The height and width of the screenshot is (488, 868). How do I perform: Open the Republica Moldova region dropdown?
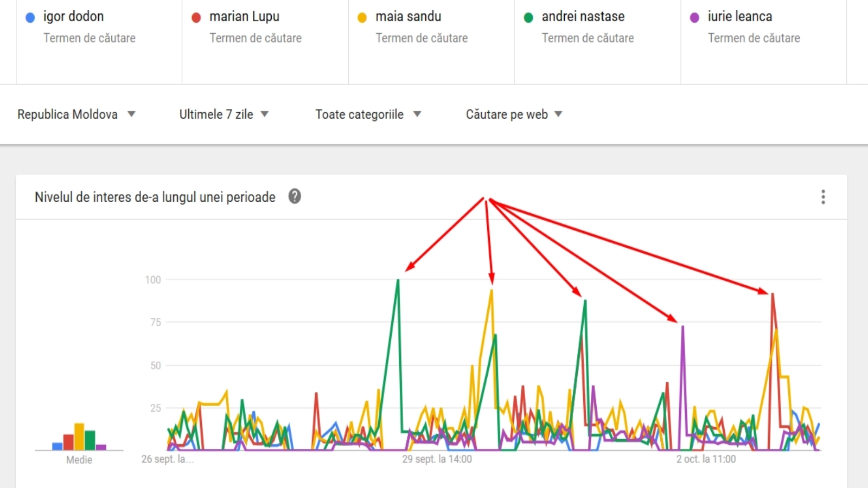[x=76, y=114]
